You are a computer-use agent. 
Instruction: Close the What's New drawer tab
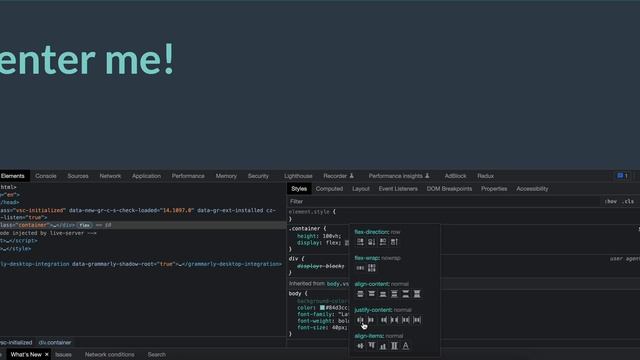[47, 354]
